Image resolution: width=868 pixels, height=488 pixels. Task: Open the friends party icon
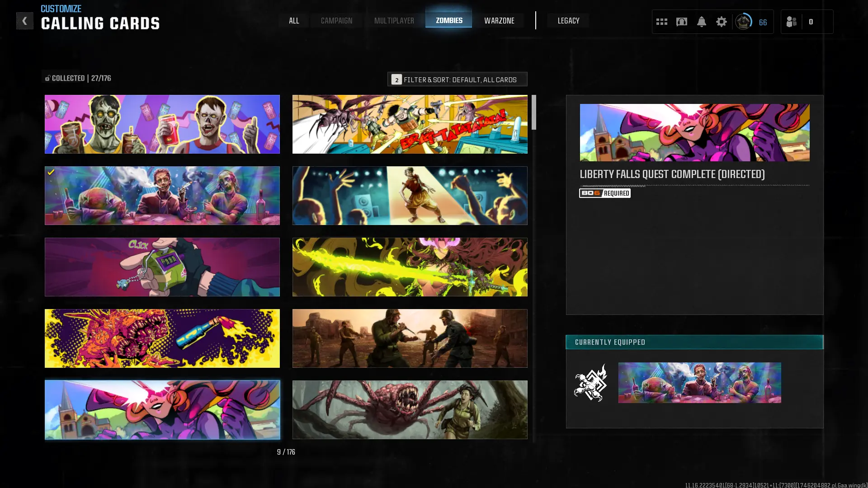coord(791,22)
